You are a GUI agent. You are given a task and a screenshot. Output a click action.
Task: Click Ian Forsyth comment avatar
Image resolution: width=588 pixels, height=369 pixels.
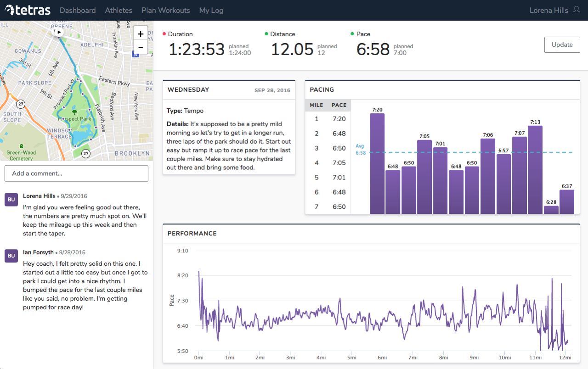tap(11, 256)
